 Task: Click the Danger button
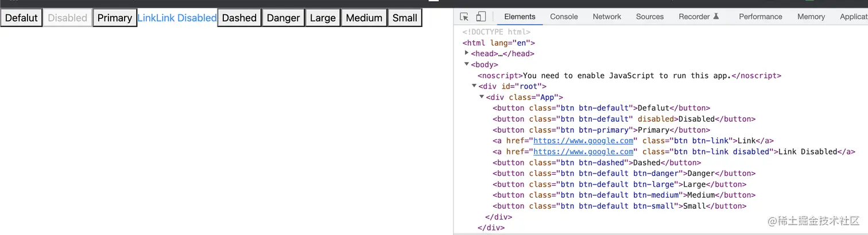click(x=284, y=18)
